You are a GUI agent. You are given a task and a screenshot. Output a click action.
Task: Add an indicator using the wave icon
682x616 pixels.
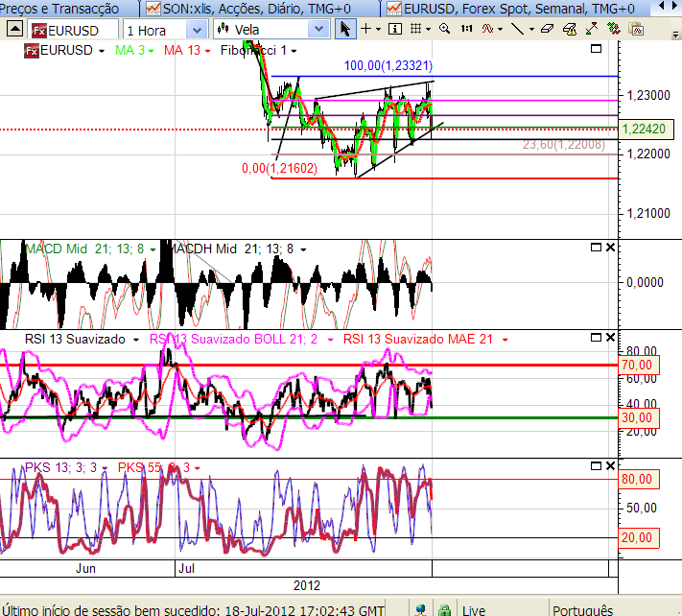tap(487, 29)
